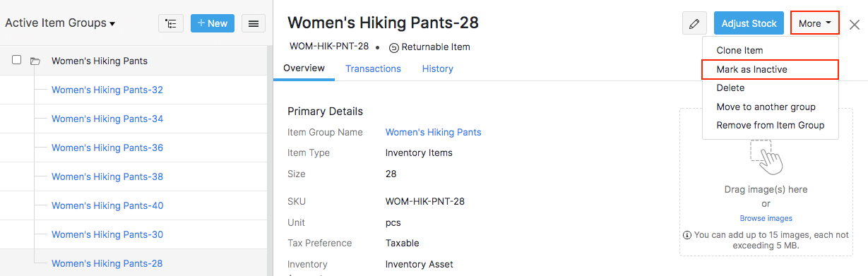Open the Women's Hiking Pants group link
The height and width of the screenshot is (276, 868).
tap(433, 132)
